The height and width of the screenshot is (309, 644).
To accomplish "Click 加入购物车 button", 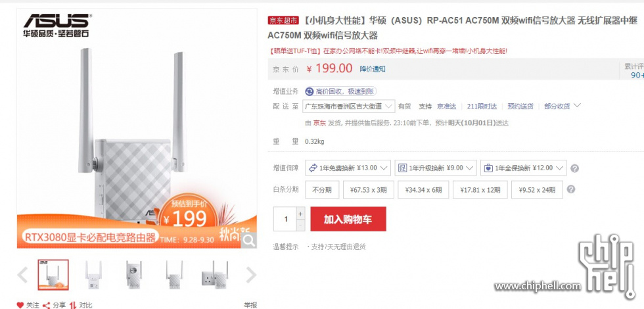I will coord(348,219).
